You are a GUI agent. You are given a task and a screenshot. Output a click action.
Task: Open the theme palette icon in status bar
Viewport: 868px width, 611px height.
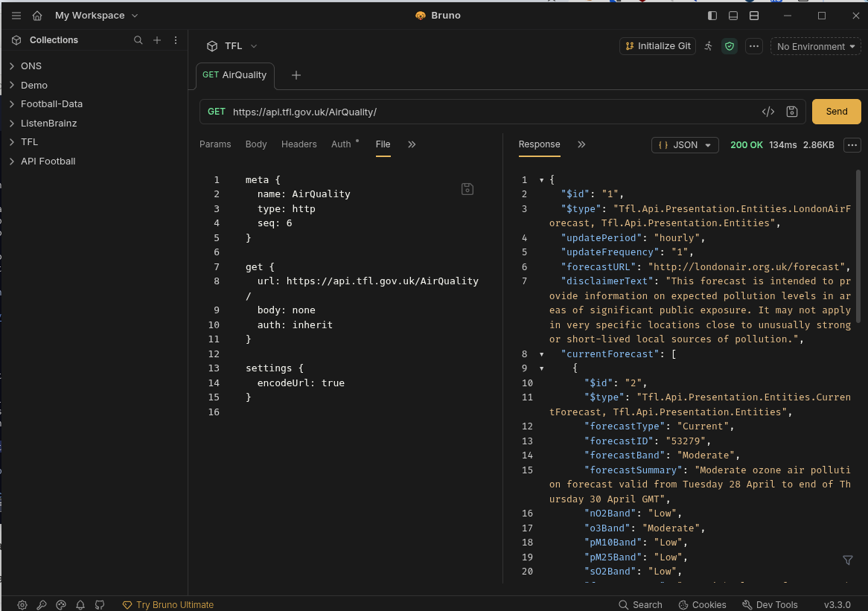[x=61, y=605]
